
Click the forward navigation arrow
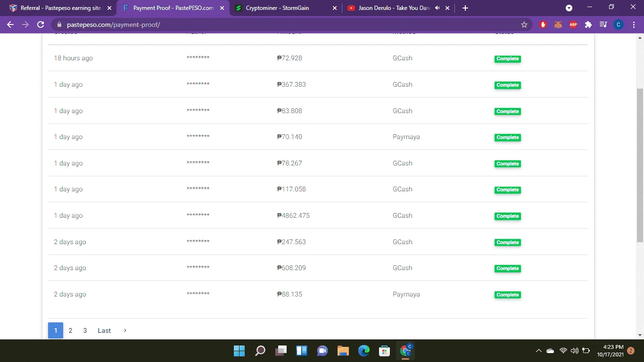tap(25, 25)
